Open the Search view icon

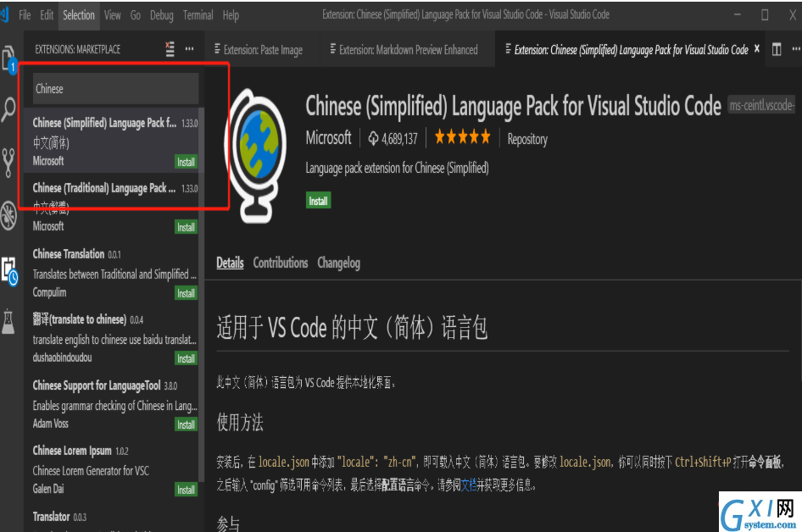(x=8, y=109)
